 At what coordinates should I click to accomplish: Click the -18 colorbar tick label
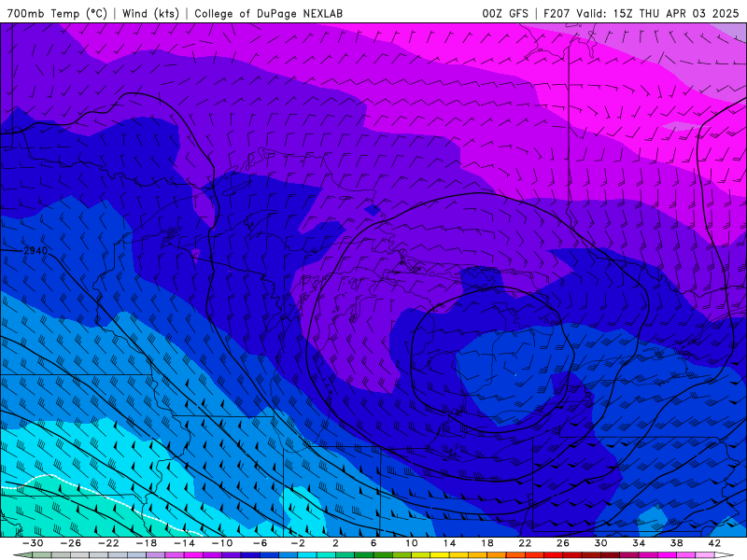click(147, 543)
